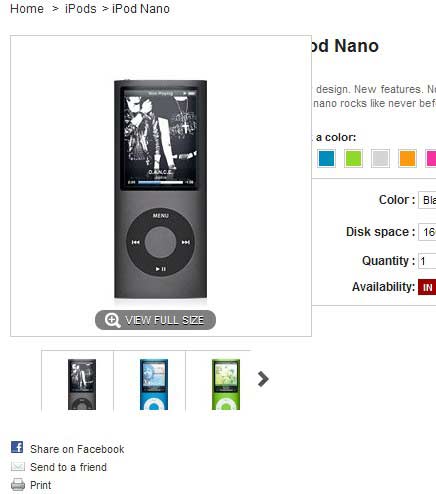Pick the green color swatch
Viewport: 436px width, 494px height.
coord(353,158)
